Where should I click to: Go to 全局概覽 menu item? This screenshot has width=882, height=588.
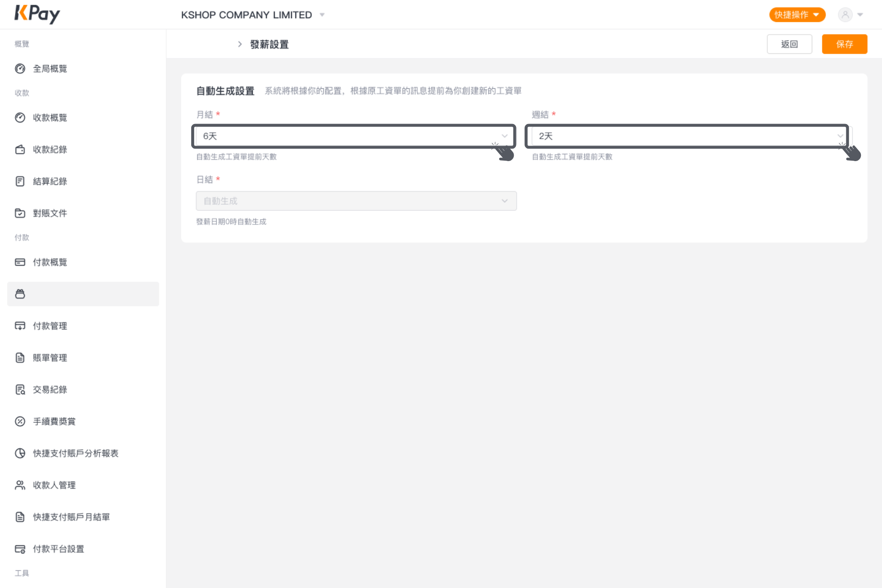83,69
